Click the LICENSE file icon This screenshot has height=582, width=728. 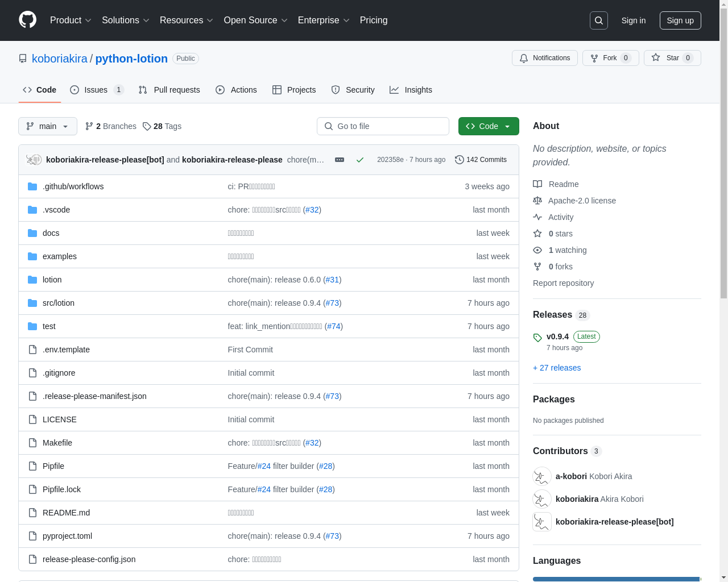(x=32, y=419)
